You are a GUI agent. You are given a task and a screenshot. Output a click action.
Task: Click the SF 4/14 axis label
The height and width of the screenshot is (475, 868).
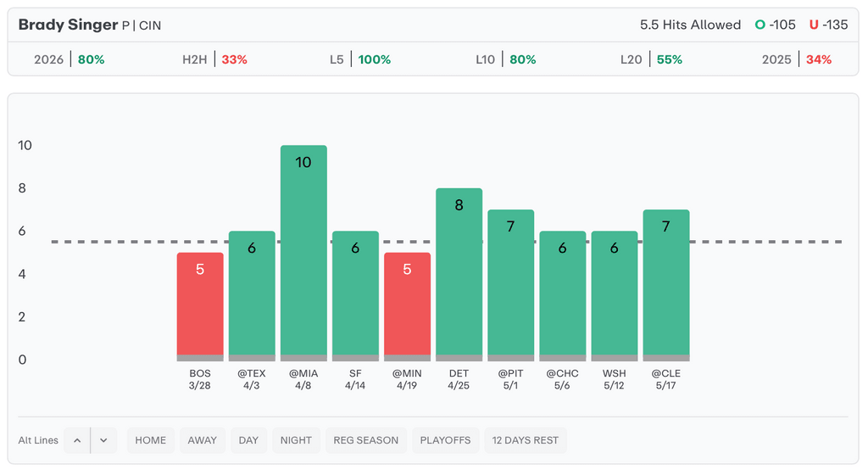tap(355, 379)
